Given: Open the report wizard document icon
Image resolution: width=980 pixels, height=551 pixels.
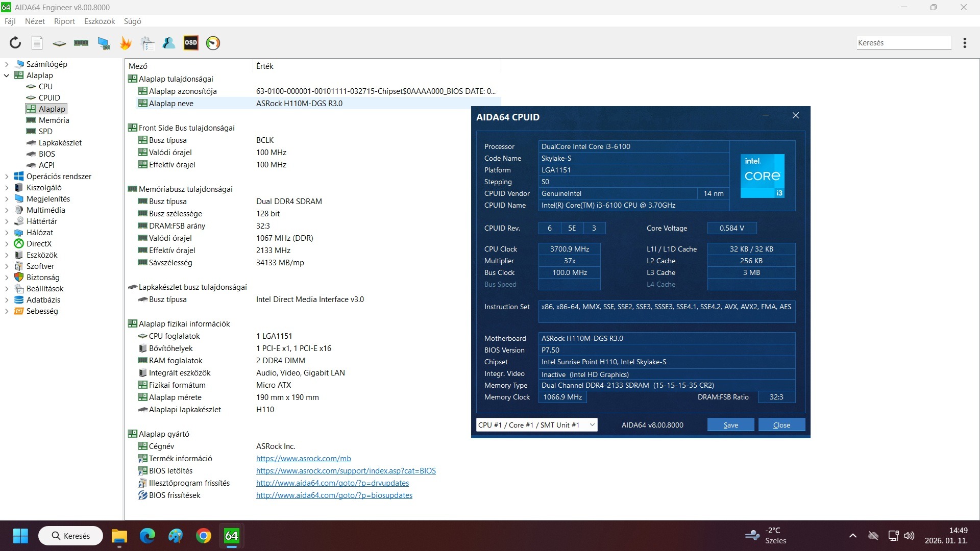Looking at the screenshot, I should pyautogui.click(x=37, y=43).
